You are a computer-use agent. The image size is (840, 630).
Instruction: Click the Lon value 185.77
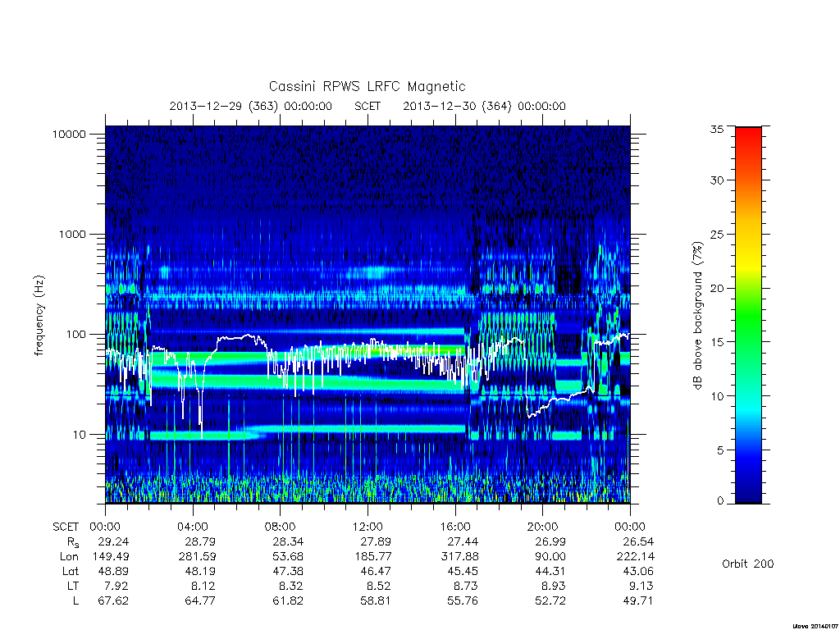[x=373, y=557]
